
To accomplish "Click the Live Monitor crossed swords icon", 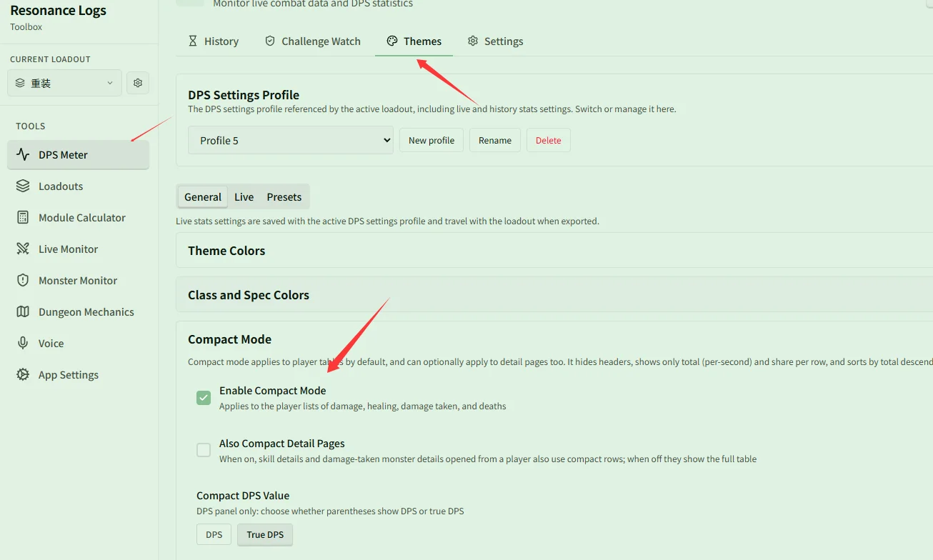I will [23, 249].
